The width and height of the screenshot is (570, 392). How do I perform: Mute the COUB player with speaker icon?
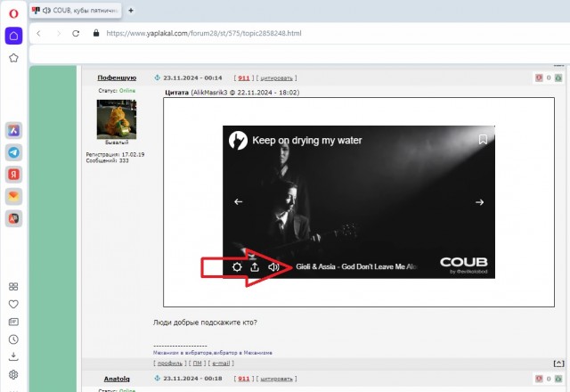pyautogui.click(x=273, y=267)
